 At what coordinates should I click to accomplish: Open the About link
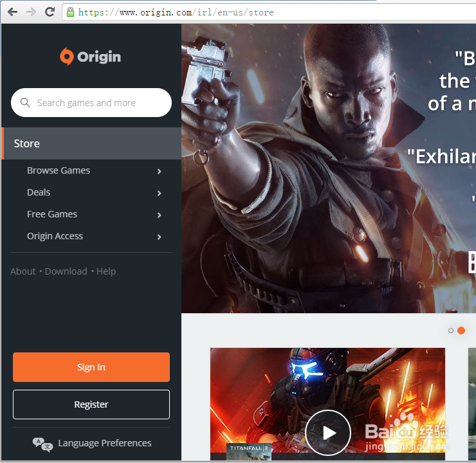(x=23, y=271)
